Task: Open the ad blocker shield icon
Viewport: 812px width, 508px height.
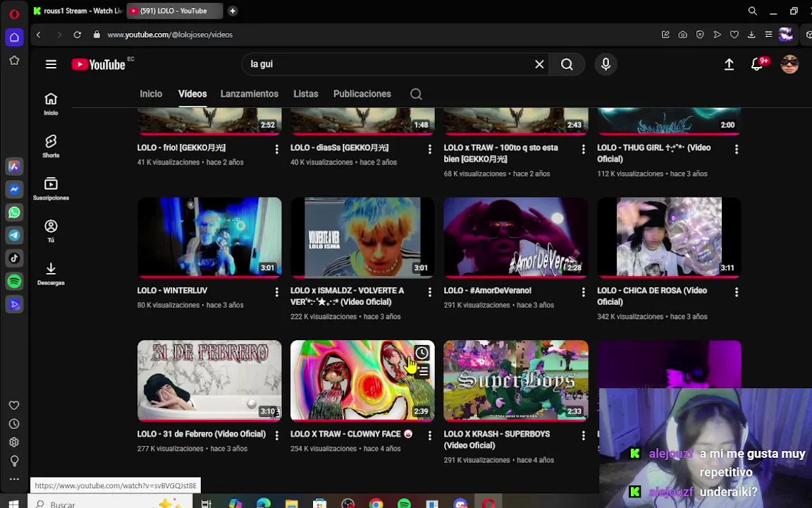Action: tap(700, 35)
